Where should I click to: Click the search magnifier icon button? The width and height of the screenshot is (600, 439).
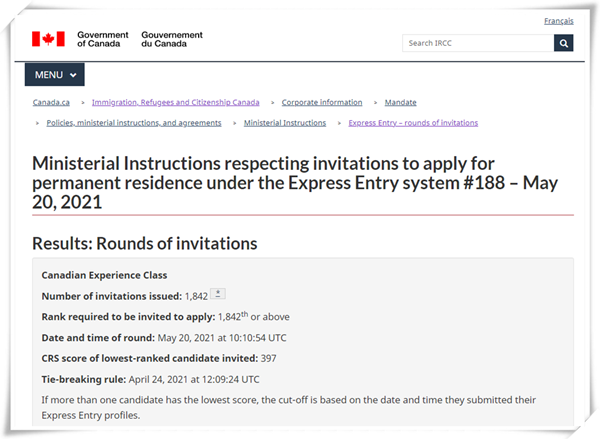click(x=563, y=43)
